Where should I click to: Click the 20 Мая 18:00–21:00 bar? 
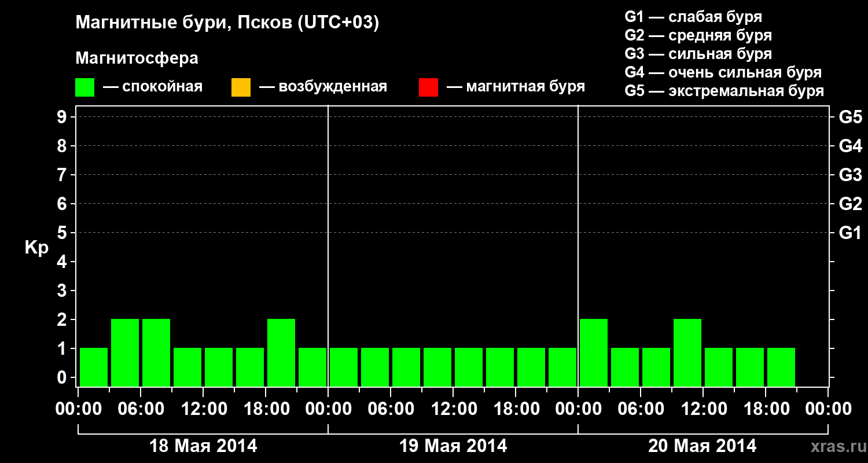click(x=781, y=367)
